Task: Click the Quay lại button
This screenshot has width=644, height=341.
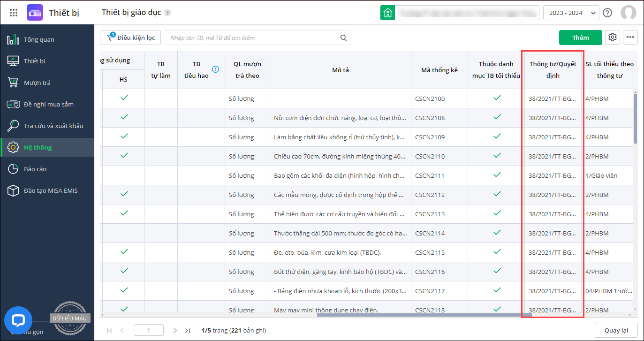Action: pyautogui.click(x=616, y=330)
